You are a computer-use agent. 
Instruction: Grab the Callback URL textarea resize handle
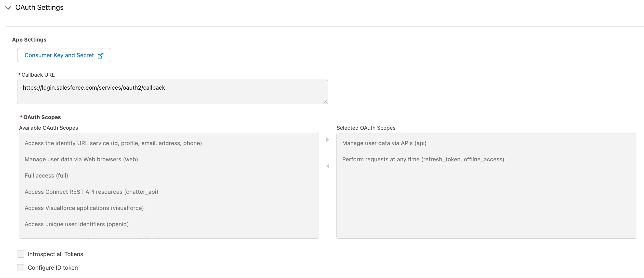(325, 102)
